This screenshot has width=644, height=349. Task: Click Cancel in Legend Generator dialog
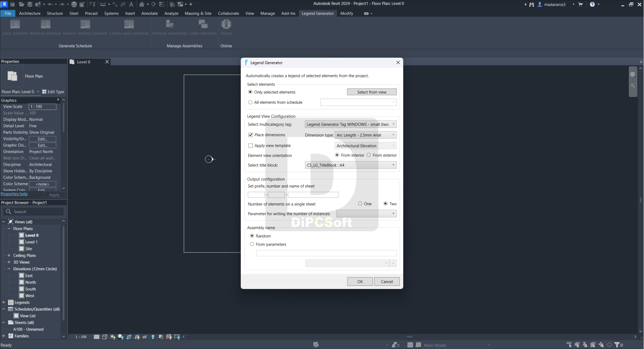[387, 282]
